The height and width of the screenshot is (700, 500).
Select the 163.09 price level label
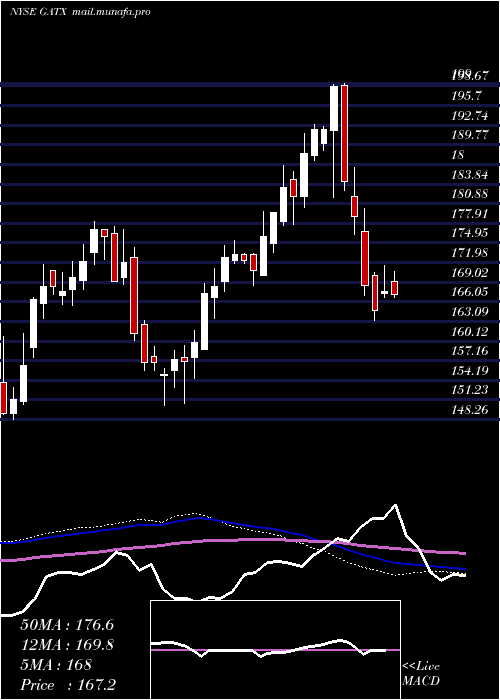470,312
